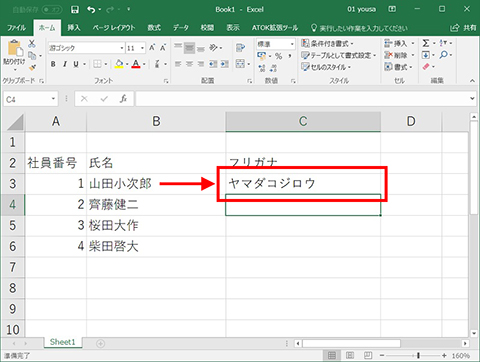Click the zoom slider handle
This screenshot has width=480, height=362.
(x=418, y=356)
